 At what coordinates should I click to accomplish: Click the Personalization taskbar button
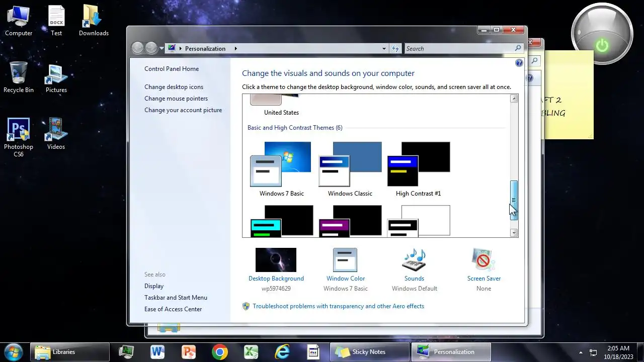pos(451,352)
